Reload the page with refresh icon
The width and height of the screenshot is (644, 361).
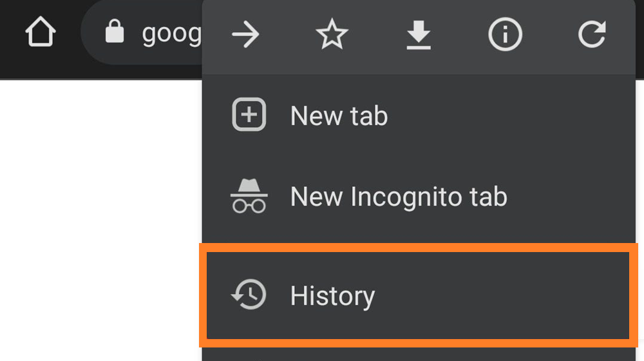(x=591, y=35)
